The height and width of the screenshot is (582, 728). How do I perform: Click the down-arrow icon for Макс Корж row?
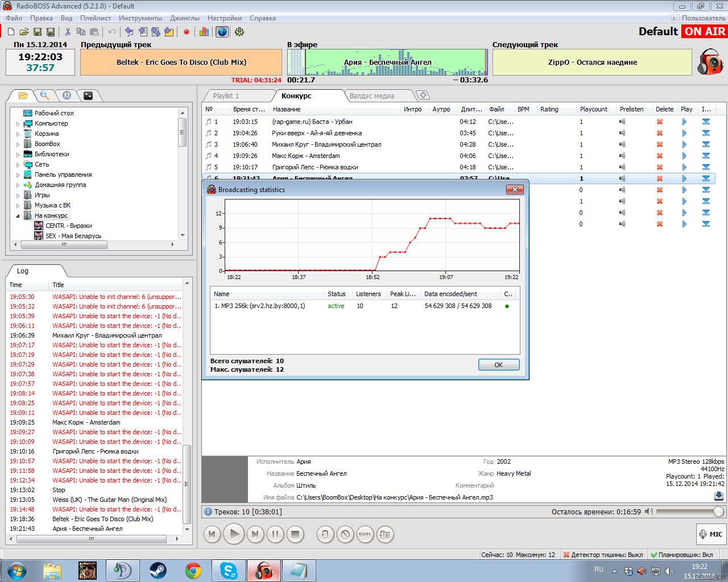(706, 156)
